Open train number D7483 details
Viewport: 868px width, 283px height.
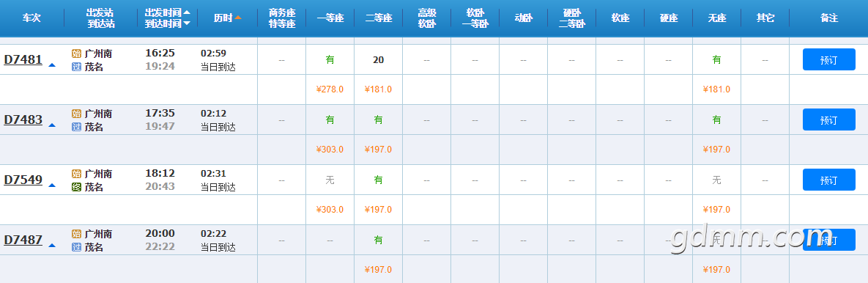(x=23, y=120)
